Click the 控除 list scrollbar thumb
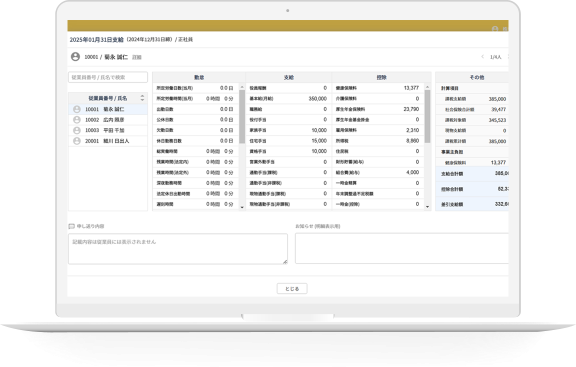The image size is (576, 367). 427,116
